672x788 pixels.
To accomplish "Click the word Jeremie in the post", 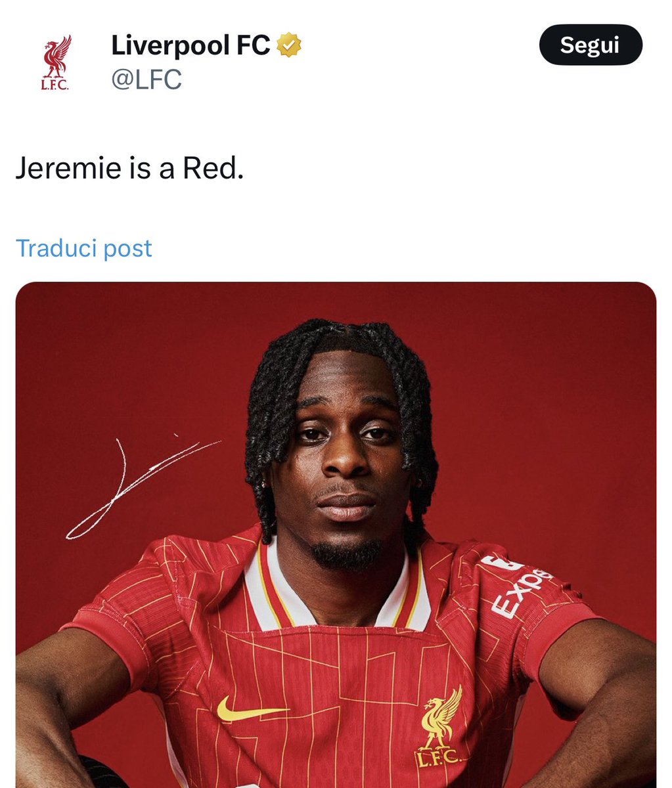I will pyautogui.click(x=68, y=168).
